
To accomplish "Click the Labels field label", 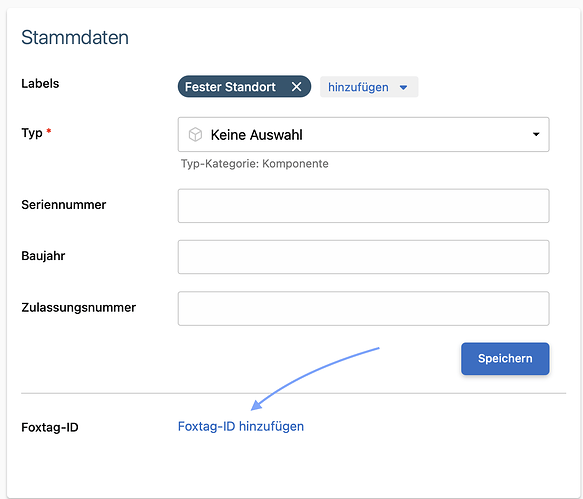I will 40,83.
